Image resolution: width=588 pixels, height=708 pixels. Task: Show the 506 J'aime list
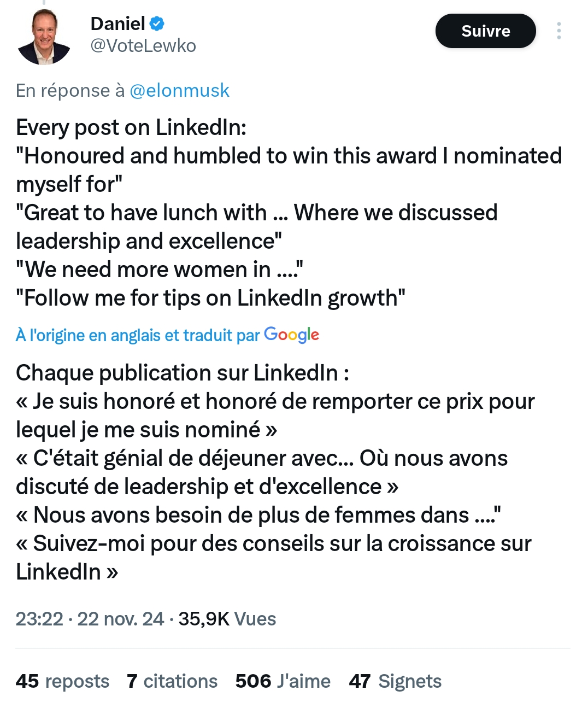(x=283, y=681)
